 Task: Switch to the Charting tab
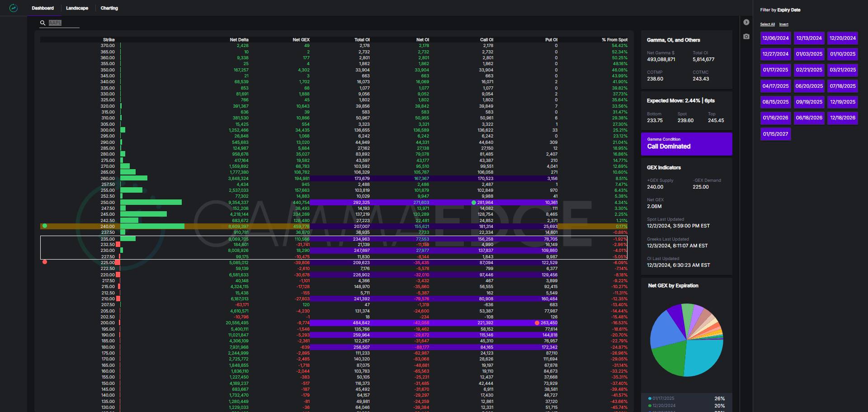[109, 8]
